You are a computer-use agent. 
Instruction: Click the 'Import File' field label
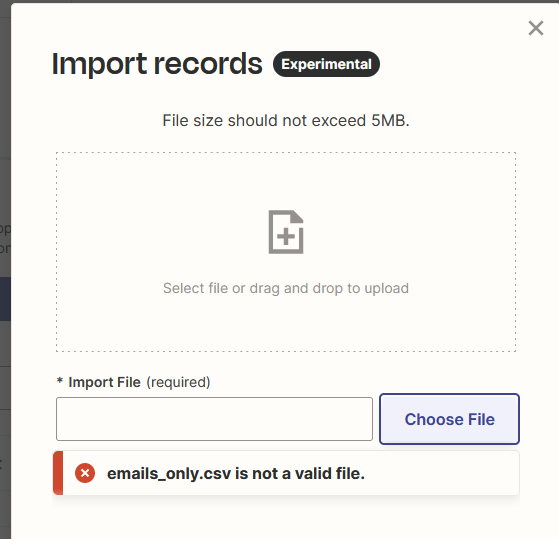pos(104,382)
